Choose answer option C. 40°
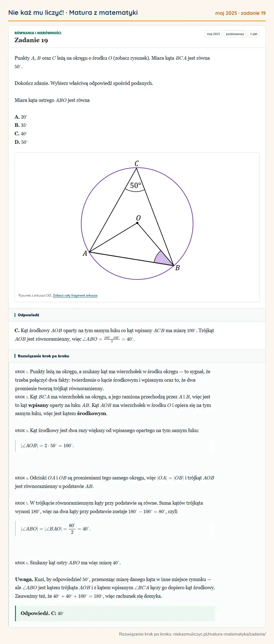Image resolution: width=274 pixels, height=644 pixels. click(x=21, y=134)
